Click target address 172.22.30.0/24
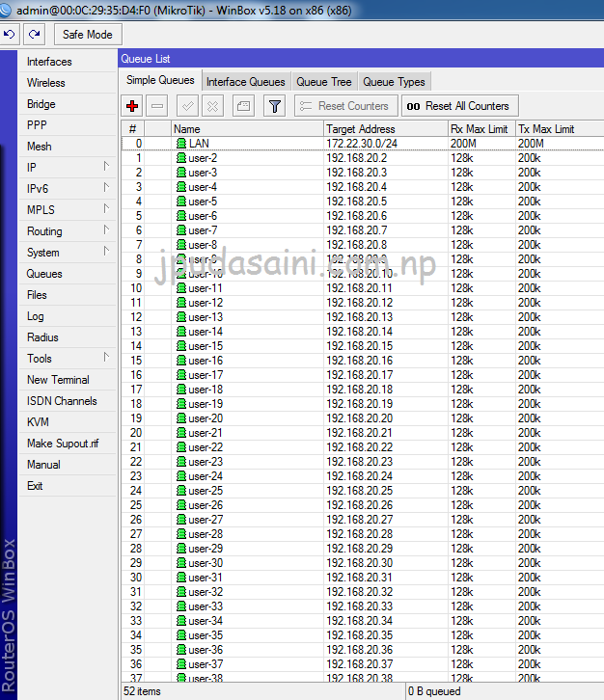This screenshot has width=604, height=700. pyautogui.click(x=362, y=144)
